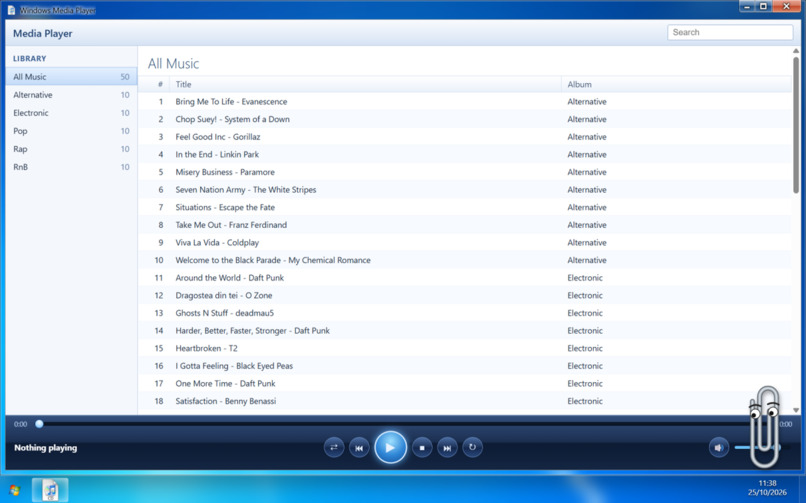Select Ghosts N Stuff - deadmau5
Screen dimensions: 806x503
coord(465,313)
